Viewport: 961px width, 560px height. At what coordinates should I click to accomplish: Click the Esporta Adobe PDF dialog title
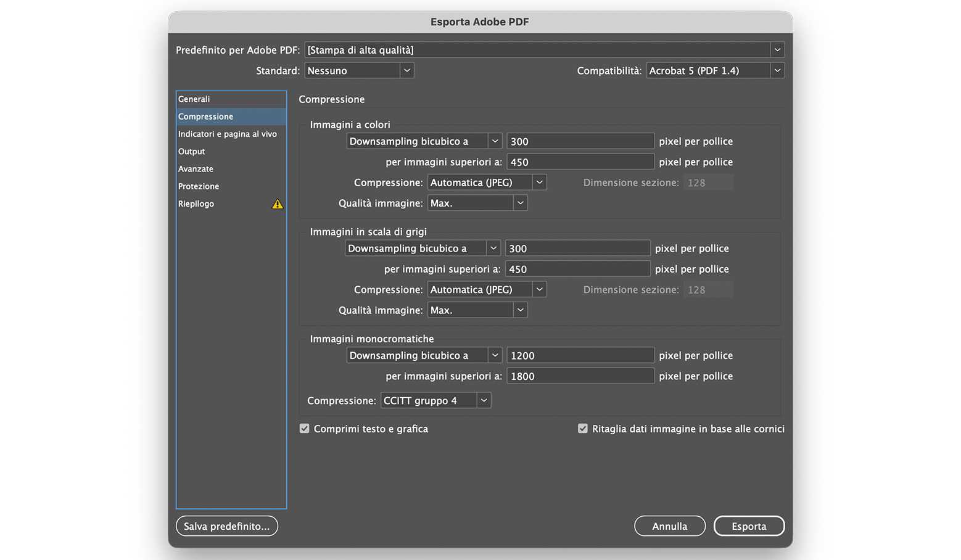tap(480, 22)
